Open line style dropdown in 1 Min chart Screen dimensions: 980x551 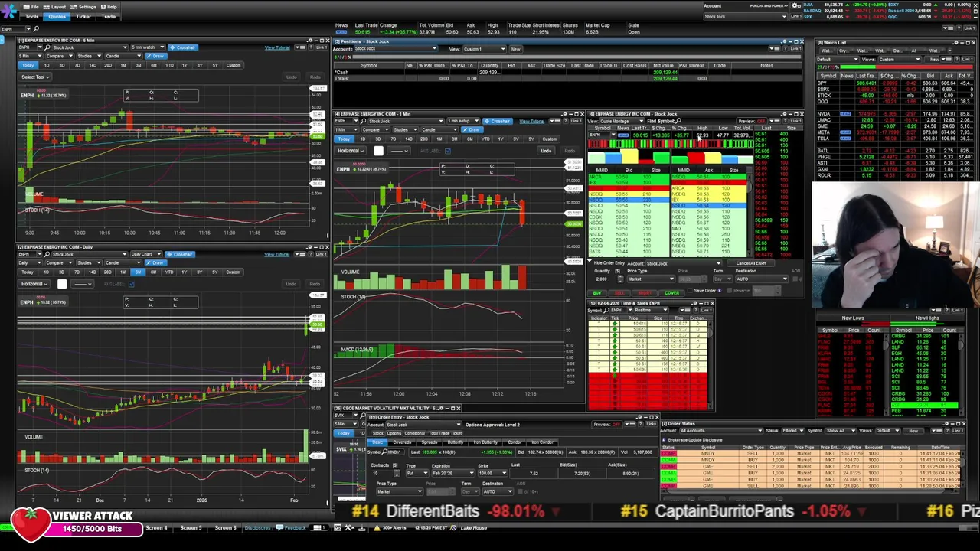(400, 151)
